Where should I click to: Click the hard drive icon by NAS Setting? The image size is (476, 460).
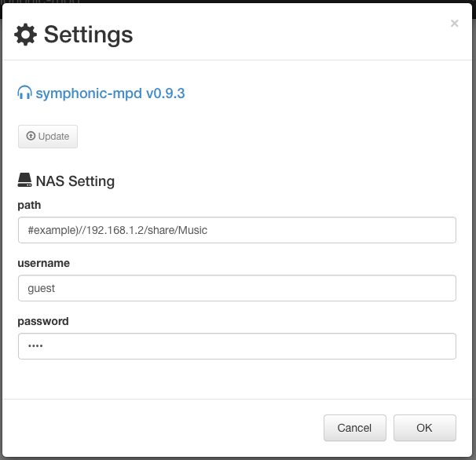click(x=25, y=181)
